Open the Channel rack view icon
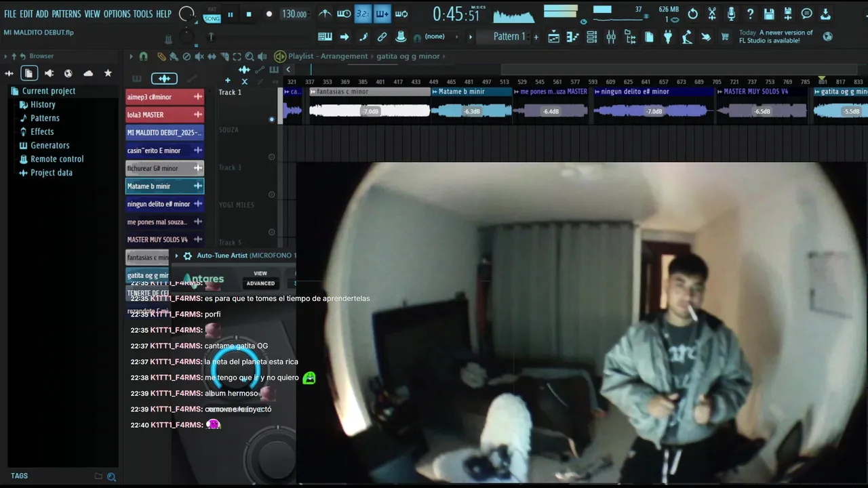Viewport: 868px width, 488px height. click(x=592, y=37)
